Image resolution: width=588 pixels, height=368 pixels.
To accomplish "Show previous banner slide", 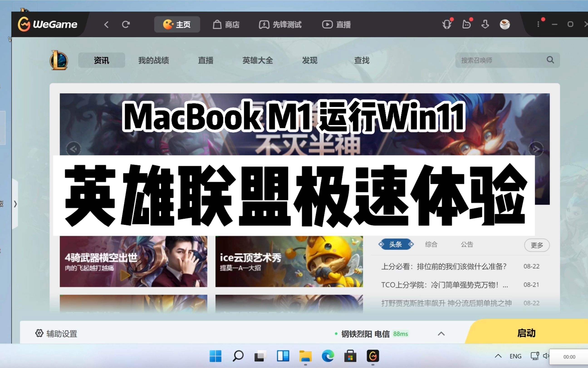I will pos(74,149).
